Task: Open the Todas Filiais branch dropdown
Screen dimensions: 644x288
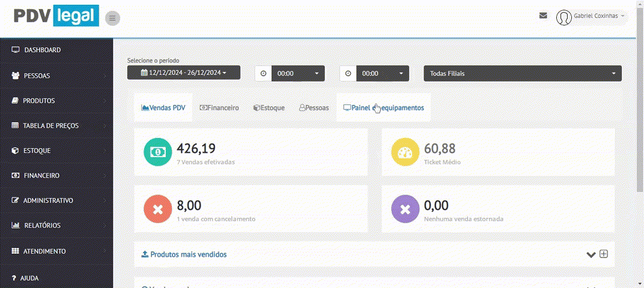Action: coord(523,73)
